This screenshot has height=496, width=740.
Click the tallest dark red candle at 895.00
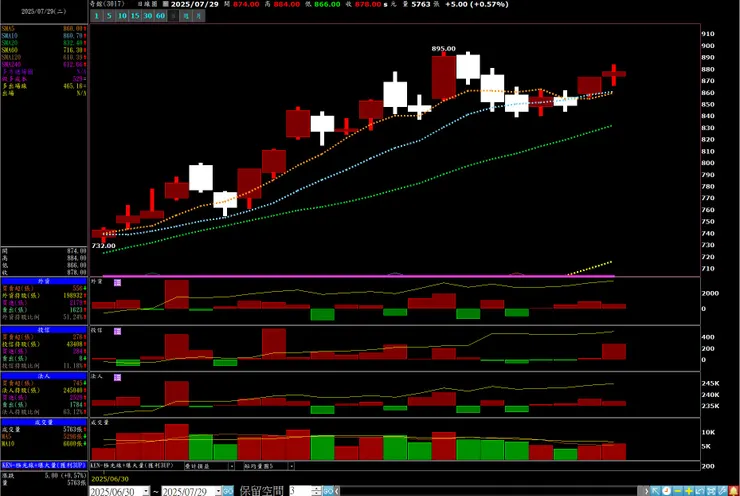pos(444,77)
